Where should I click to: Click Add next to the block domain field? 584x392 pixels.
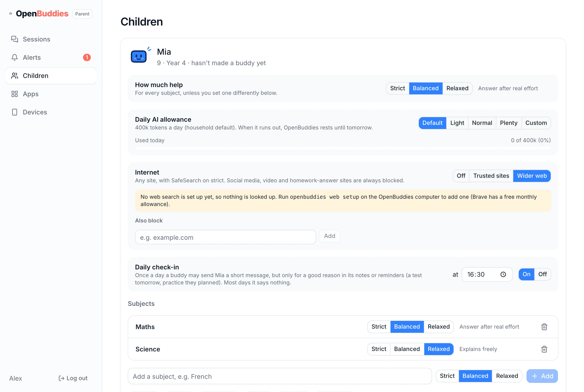click(329, 236)
